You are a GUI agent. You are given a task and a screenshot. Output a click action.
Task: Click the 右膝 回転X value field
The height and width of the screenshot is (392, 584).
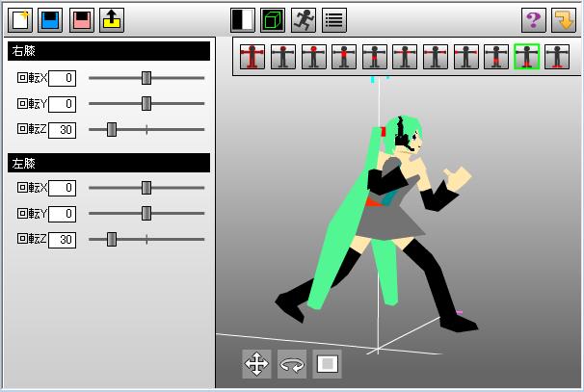click(x=63, y=78)
